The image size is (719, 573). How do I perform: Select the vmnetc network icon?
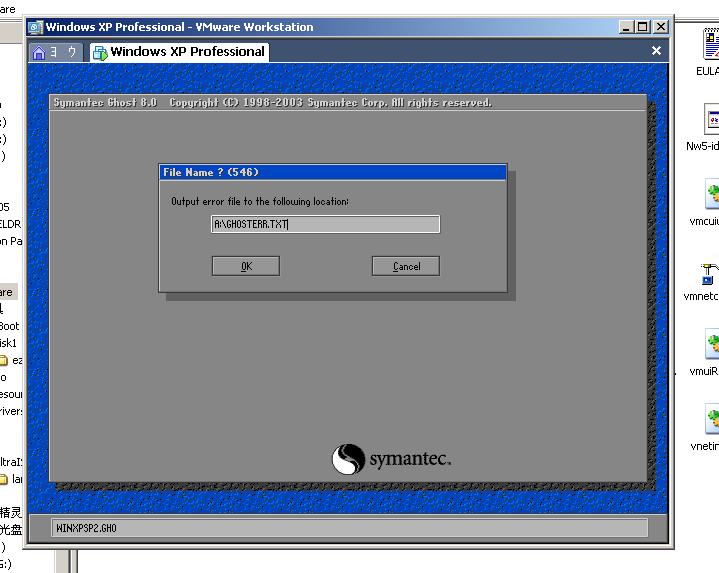[709, 274]
